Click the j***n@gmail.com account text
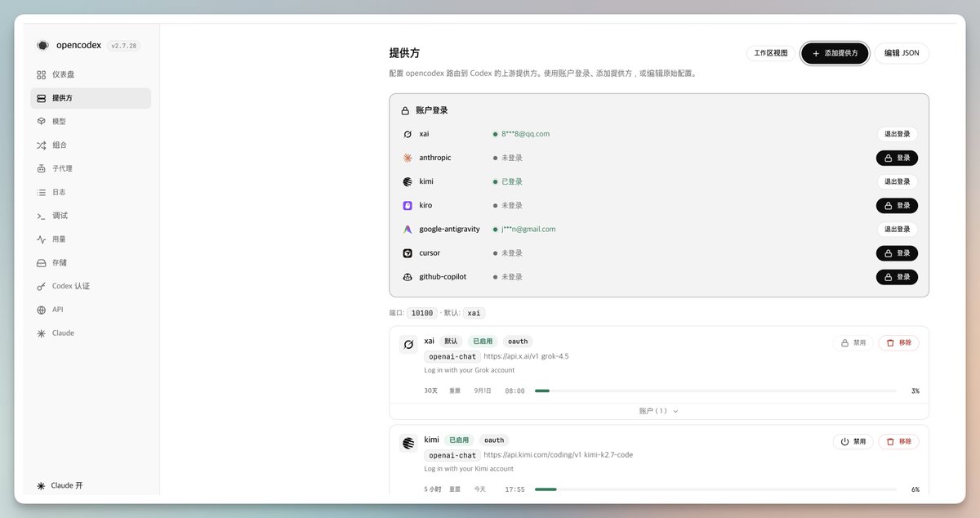The image size is (980, 518). 528,230
